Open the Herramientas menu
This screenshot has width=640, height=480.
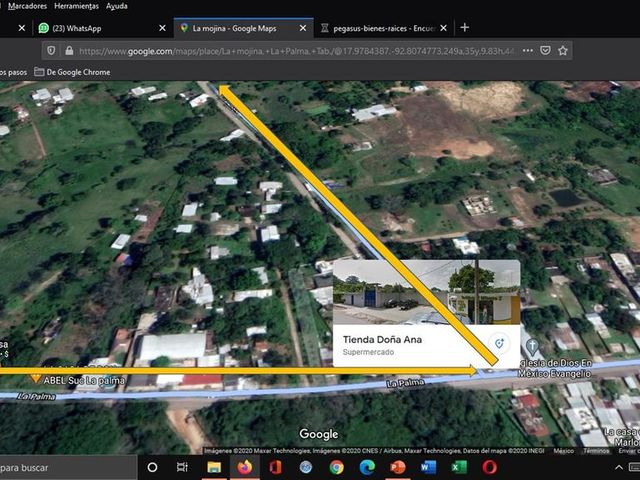tap(76, 6)
